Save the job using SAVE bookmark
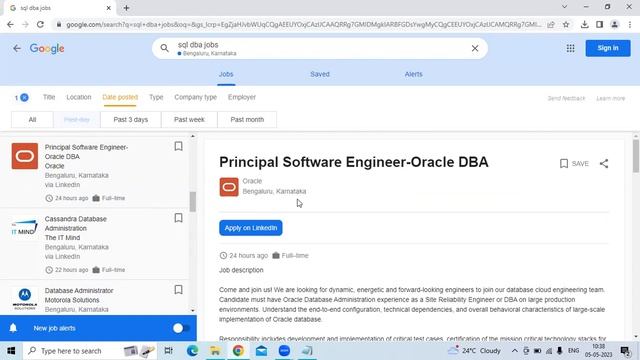Image resolution: width=640 pixels, height=360 pixels. [x=574, y=164]
